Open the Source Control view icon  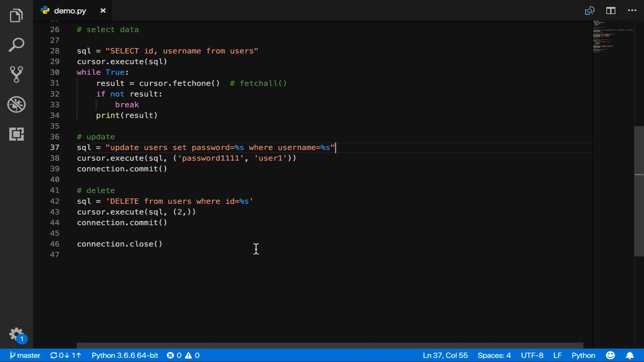pyautogui.click(x=16, y=74)
